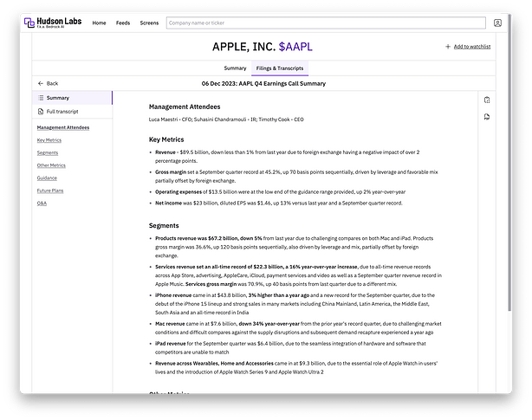
Task: Open the user profile icon
Action: [497, 23]
